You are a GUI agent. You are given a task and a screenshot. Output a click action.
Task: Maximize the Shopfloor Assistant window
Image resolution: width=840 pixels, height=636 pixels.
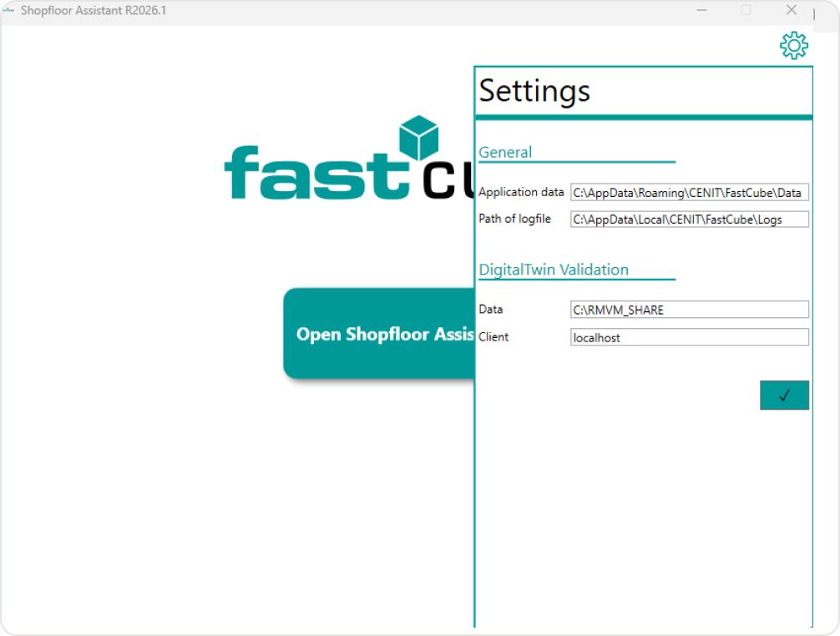[x=746, y=10]
